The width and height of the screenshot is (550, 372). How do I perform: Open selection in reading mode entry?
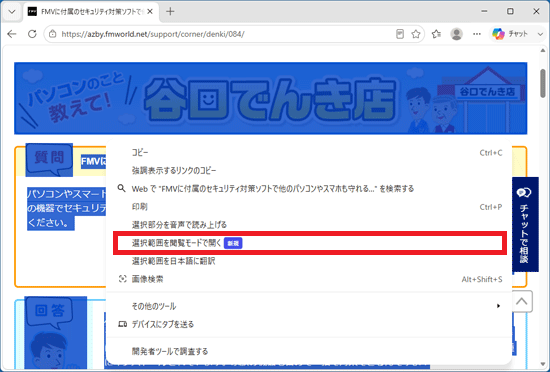310,243
